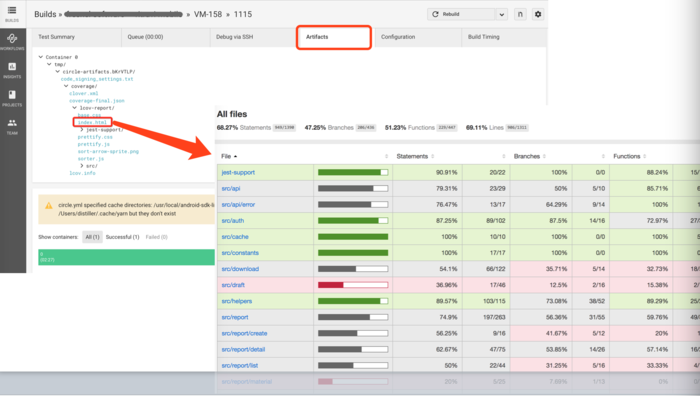This screenshot has height=396, width=700.
Task: Open the src/download coverage link
Action: [240, 269]
